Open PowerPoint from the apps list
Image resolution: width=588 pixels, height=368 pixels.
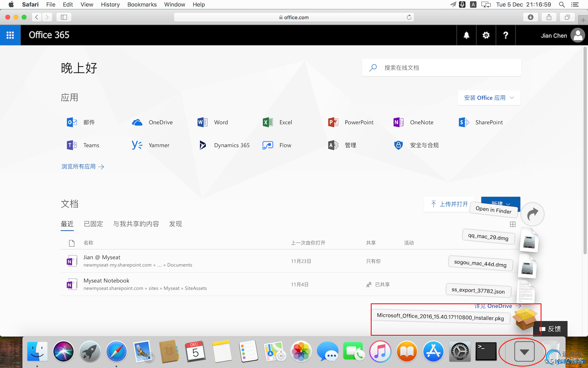351,122
